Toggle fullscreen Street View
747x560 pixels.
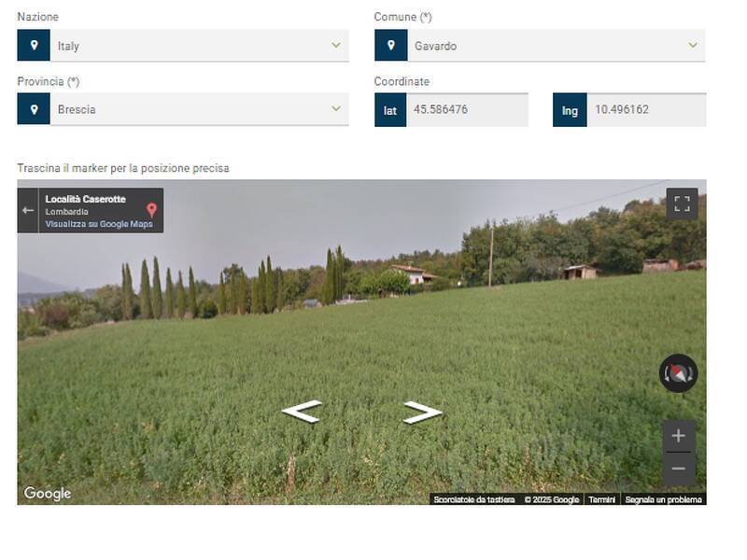(683, 203)
